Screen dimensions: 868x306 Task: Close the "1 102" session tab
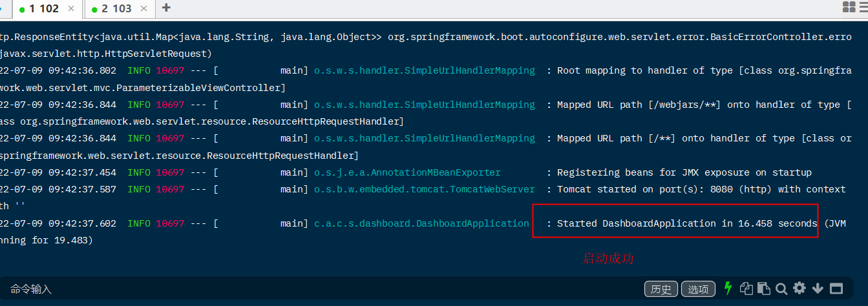71,8
